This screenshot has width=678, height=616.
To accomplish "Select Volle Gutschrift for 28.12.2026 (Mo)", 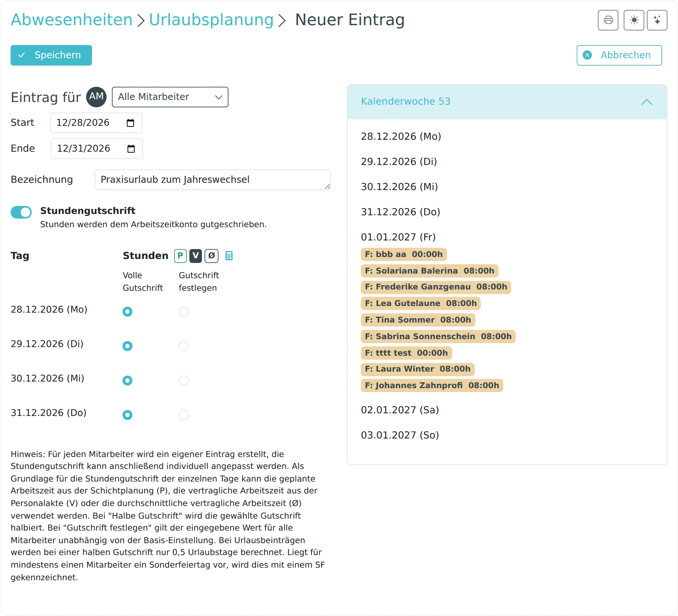I will pos(127,312).
